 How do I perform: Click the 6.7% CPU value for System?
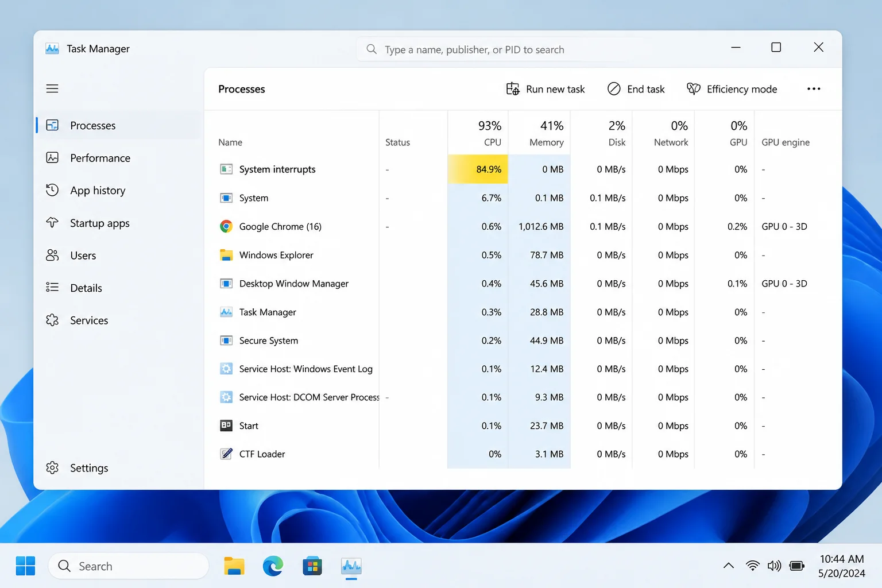tap(492, 198)
